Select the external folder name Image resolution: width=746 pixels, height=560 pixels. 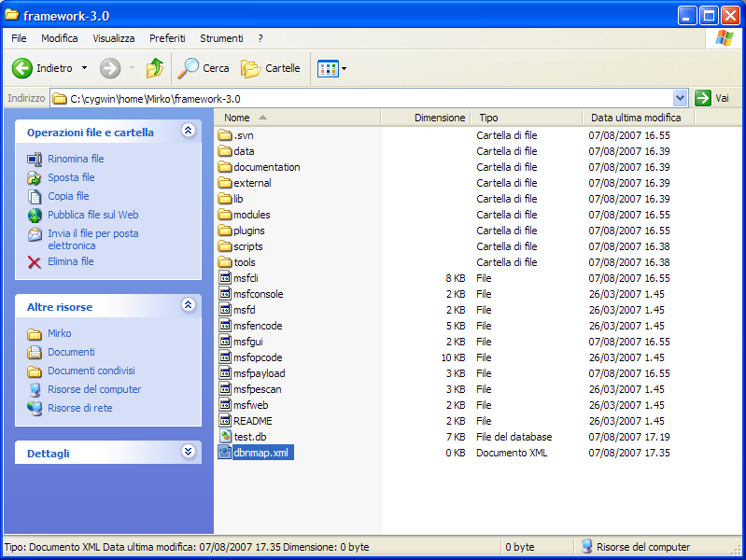[253, 183]
